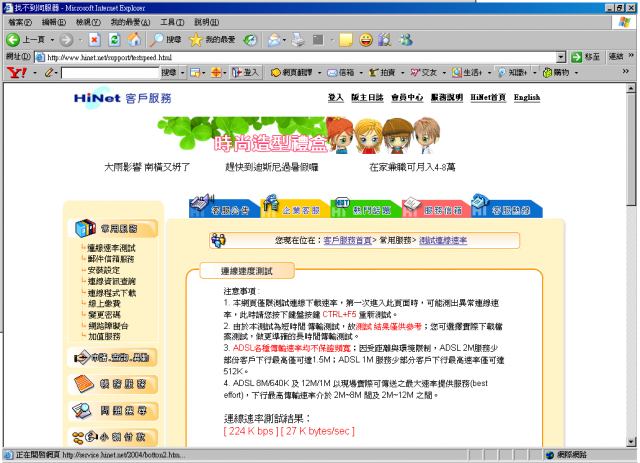Image resolution: width=640 pixels, height=463 pixels.
Task: Click the Yahoo toolbar sign-in button
Action: (246, 73)
